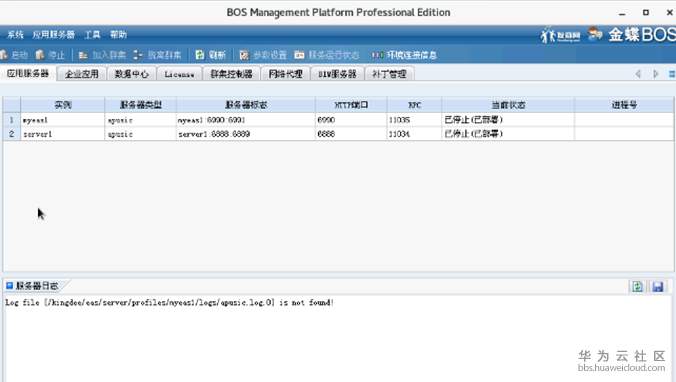Click the HTTP端口 column header
The height and width of the screenshot is (382, 676).
click(351, 105)
